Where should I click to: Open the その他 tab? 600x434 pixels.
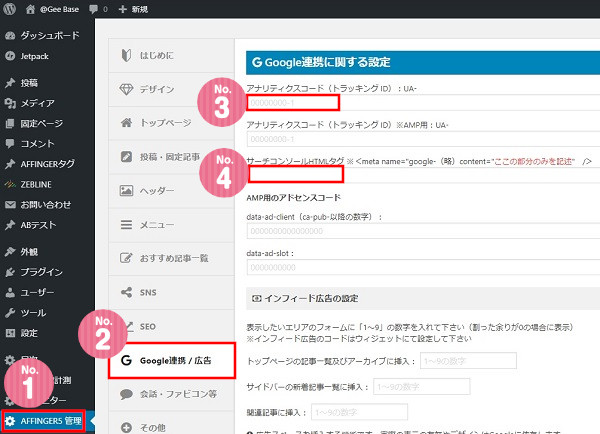point(171,425)
